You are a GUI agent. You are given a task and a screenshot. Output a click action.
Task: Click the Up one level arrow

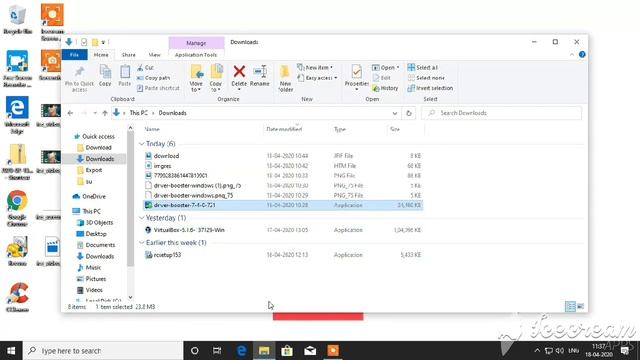pyautogui.click(x=104, y=113)
